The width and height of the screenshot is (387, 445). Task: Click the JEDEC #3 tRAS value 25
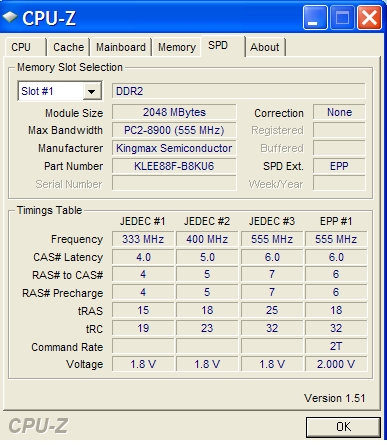(272, 310)
